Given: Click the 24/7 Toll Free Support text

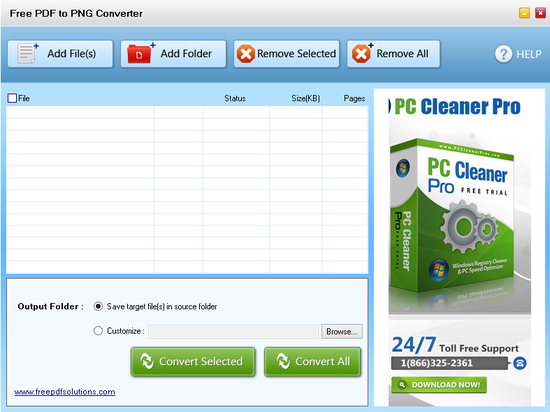Looking at the screenshot, I should point(455,345).
